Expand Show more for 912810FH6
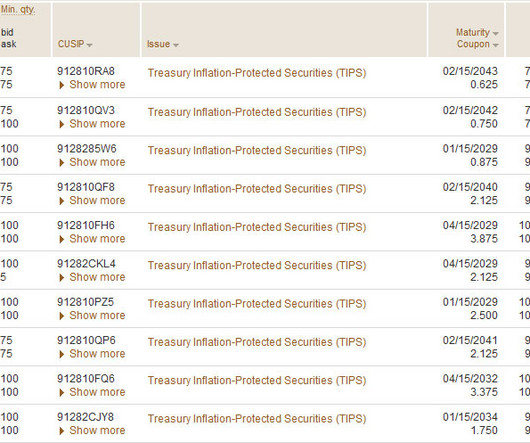The width and height of the screenshot is (530, 443). 92,239
